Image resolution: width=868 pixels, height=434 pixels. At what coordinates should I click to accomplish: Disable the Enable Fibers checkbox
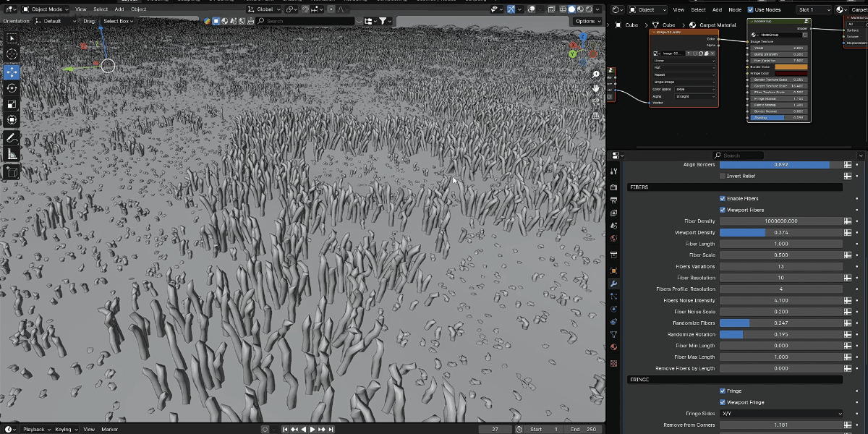[723, 198]
